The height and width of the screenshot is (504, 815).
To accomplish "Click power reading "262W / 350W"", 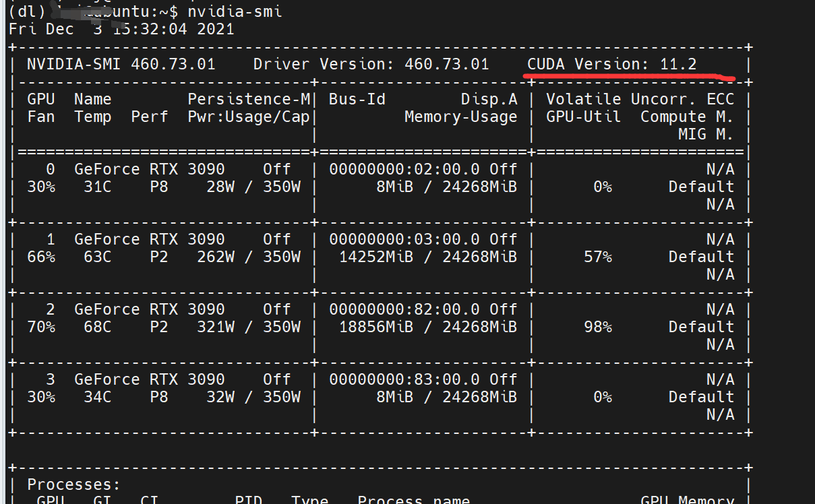I will tap(249, 257).
